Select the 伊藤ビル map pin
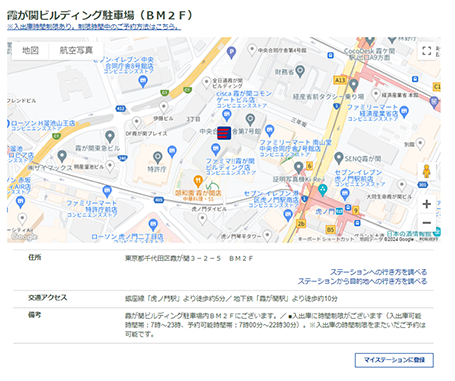 click(163, 107)
